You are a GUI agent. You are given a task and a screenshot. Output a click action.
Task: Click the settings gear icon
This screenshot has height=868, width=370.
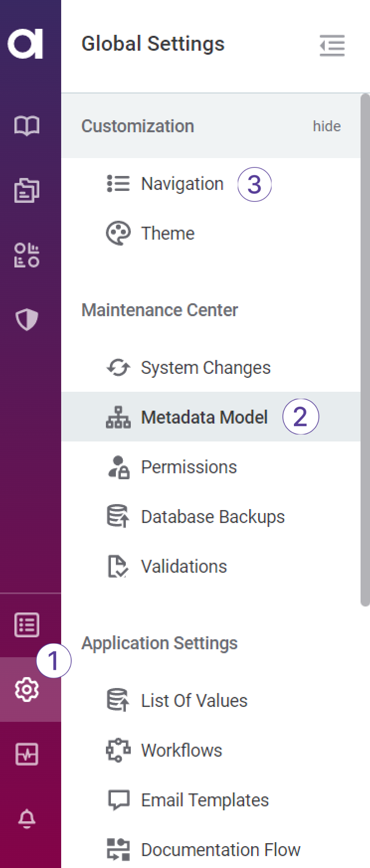[27, 690]
